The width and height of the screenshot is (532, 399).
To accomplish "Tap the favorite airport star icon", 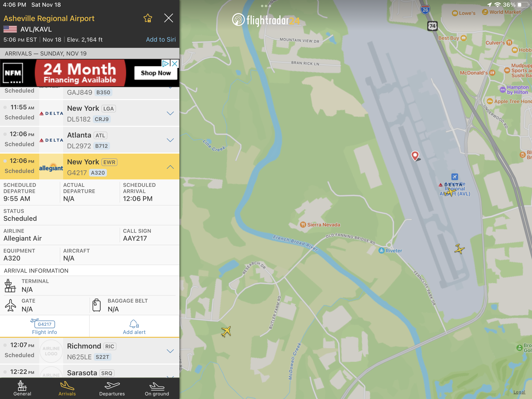I will (148, 18).
